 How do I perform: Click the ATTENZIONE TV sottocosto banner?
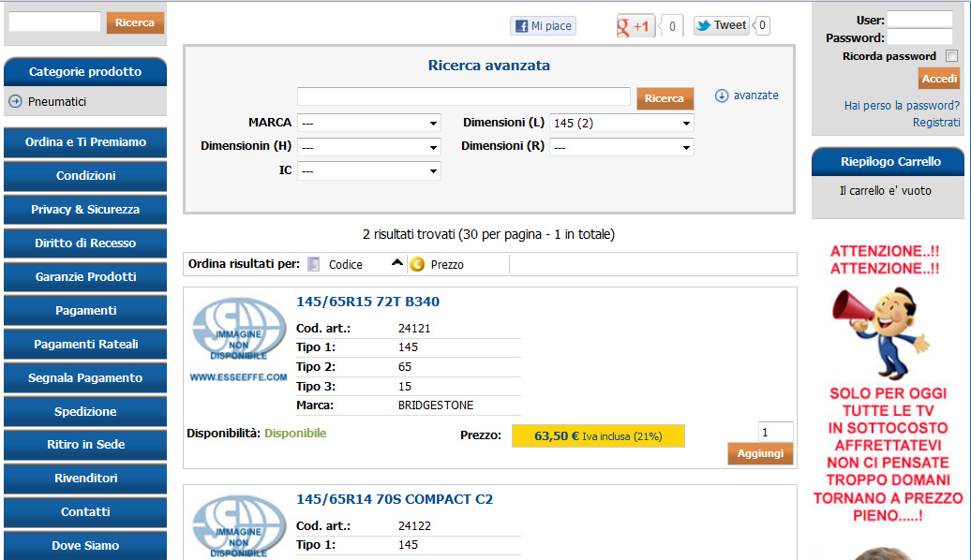[x=888, y=384]
